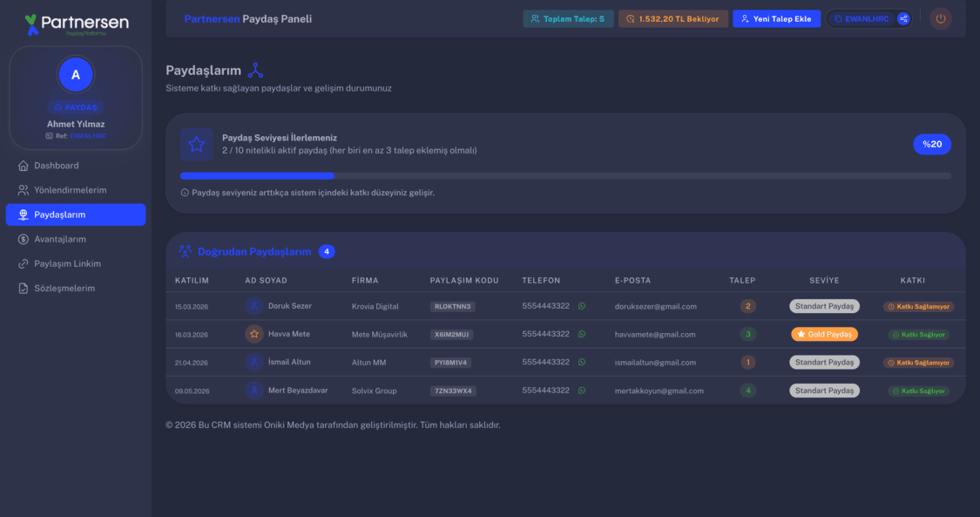Click the Yeni Talep Ekle button

click(x=776, y=19)
